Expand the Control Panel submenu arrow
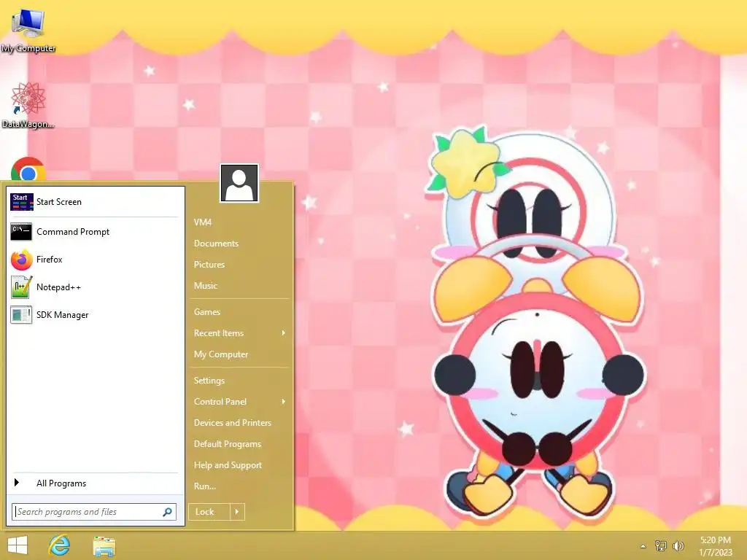Screen dimensions: 747x560 (x=284, y=402)
